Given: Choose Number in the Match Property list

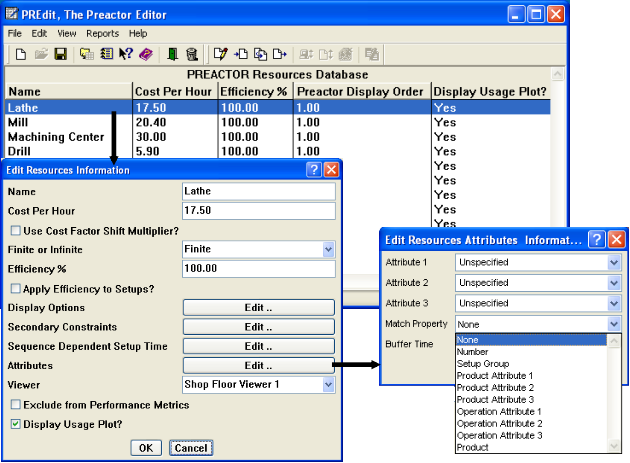Looking at the screenshot, I should [531, 352].
